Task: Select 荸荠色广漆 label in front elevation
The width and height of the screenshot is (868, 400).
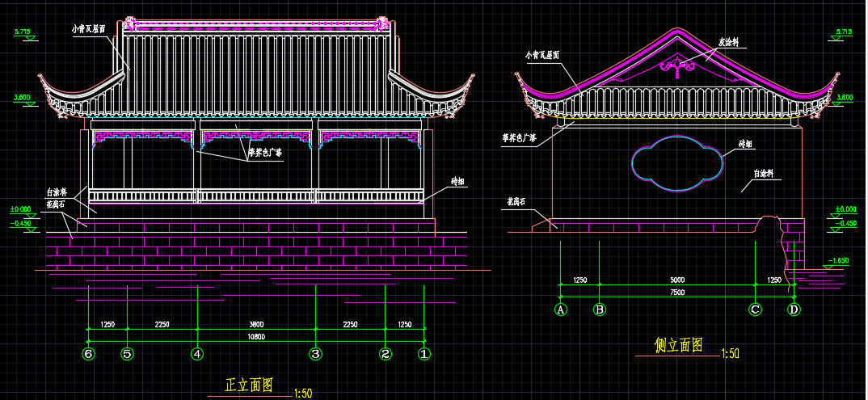Action: click(264, 154)
